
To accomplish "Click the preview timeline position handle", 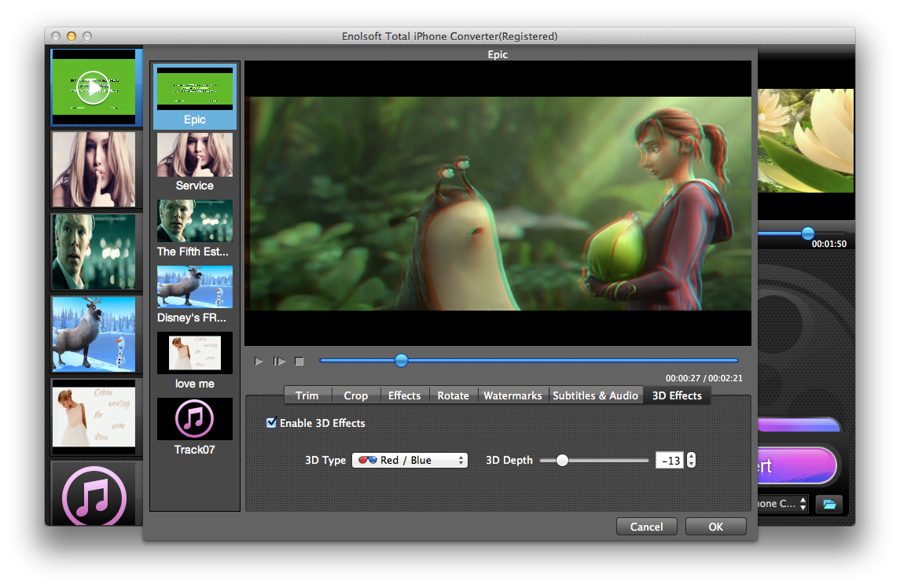I will click(401, 361).
